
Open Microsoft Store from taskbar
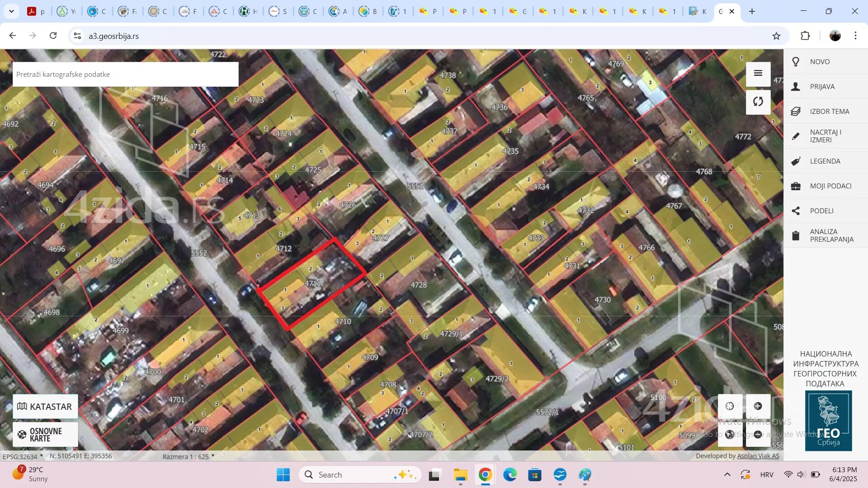(535, 474)
